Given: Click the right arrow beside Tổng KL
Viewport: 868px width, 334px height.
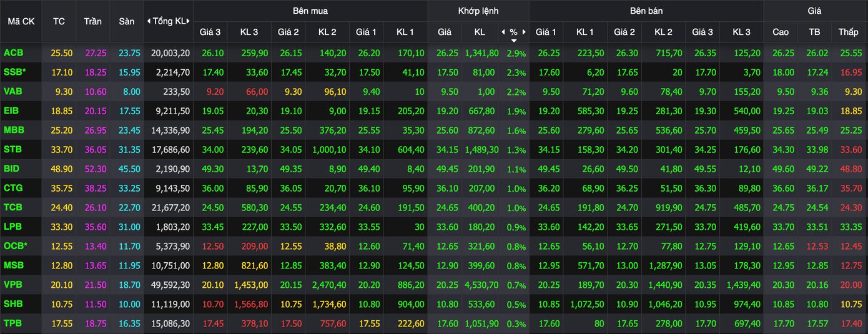Looking at the screenshot, I should (x=189, y=21).
